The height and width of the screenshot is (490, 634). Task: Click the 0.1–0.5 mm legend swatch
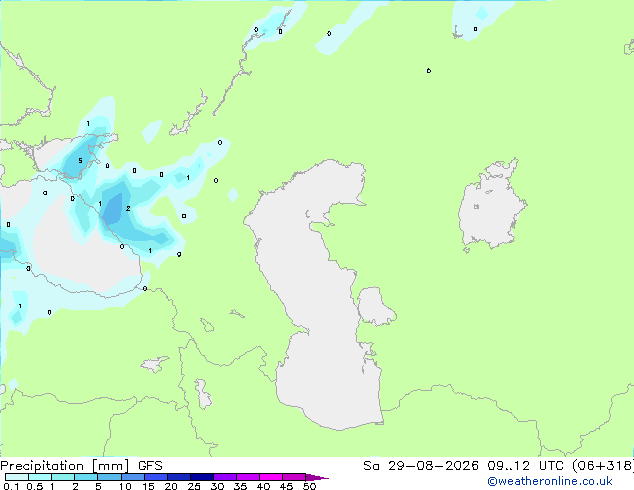(17, 477)
